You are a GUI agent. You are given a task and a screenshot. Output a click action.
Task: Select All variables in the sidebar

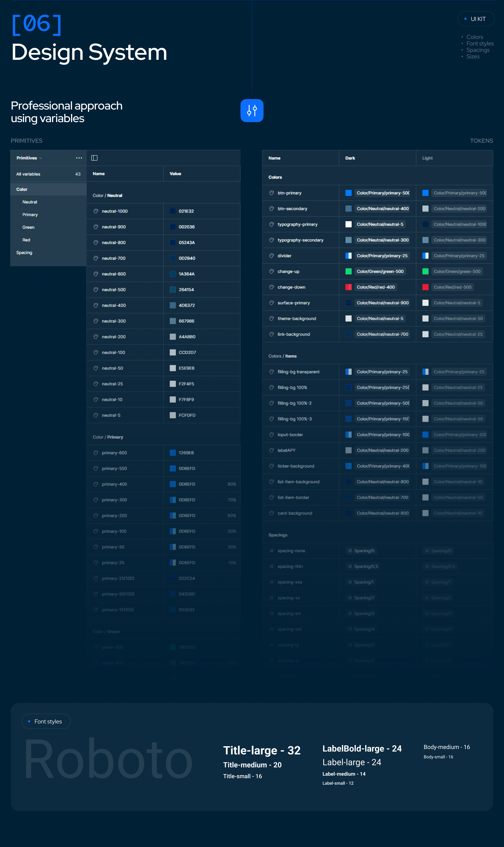28,174
